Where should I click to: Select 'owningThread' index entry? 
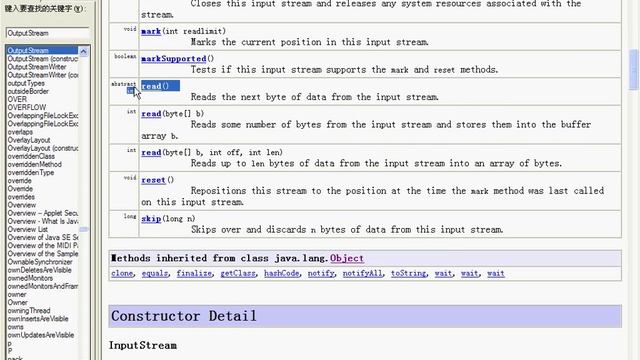click(x=29, y=311)
